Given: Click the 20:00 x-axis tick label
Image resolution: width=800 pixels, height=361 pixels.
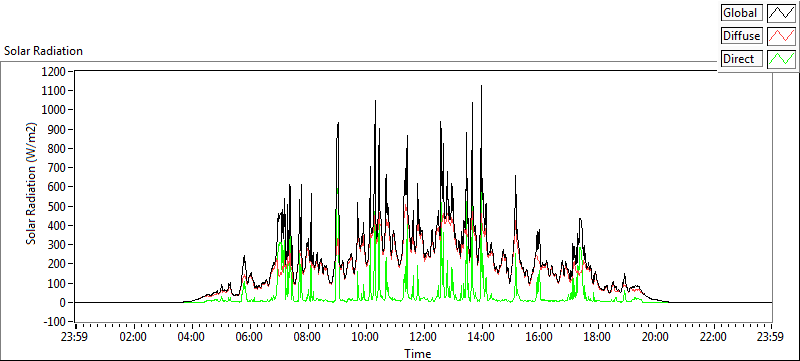Looking at the screenshot, I should pyautogui.click(x=656, y=337).
